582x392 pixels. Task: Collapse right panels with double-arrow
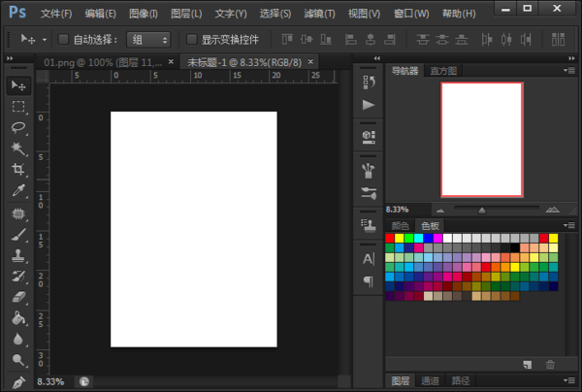571,58
